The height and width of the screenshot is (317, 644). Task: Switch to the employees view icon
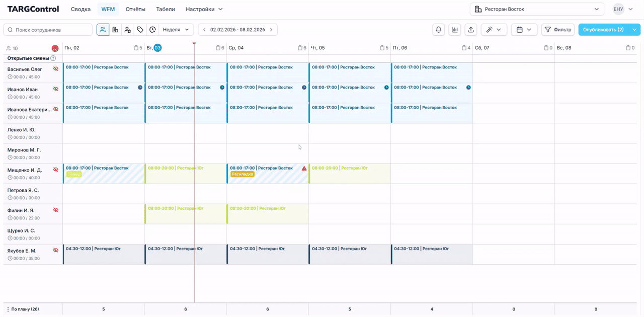(103, 30)
